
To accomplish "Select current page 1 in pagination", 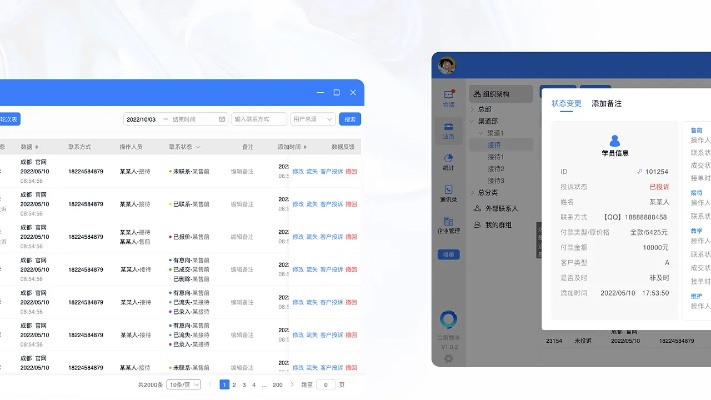I will click(224, 385).
